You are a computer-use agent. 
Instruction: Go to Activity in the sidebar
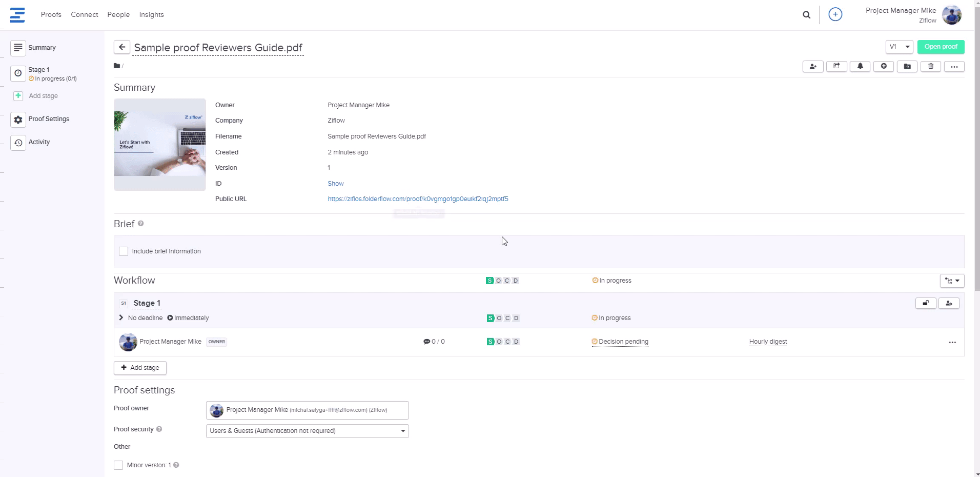(x=39, y=142)
